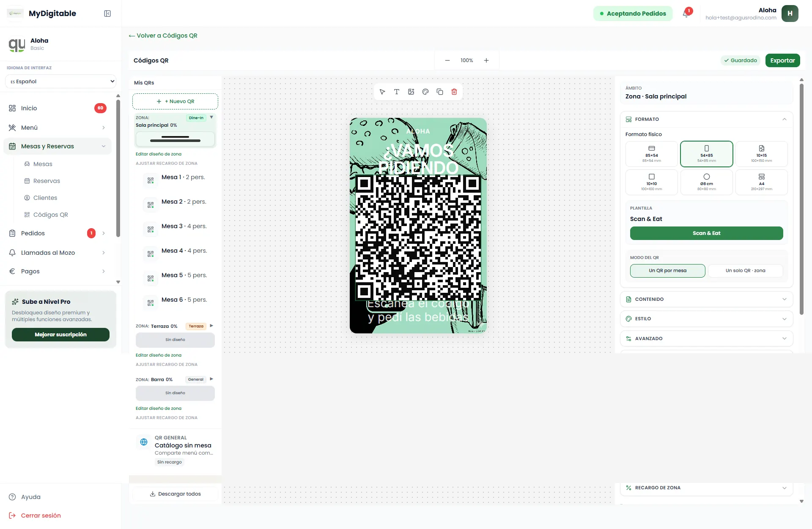Click the MyDigitable logo

pos(15,14)
